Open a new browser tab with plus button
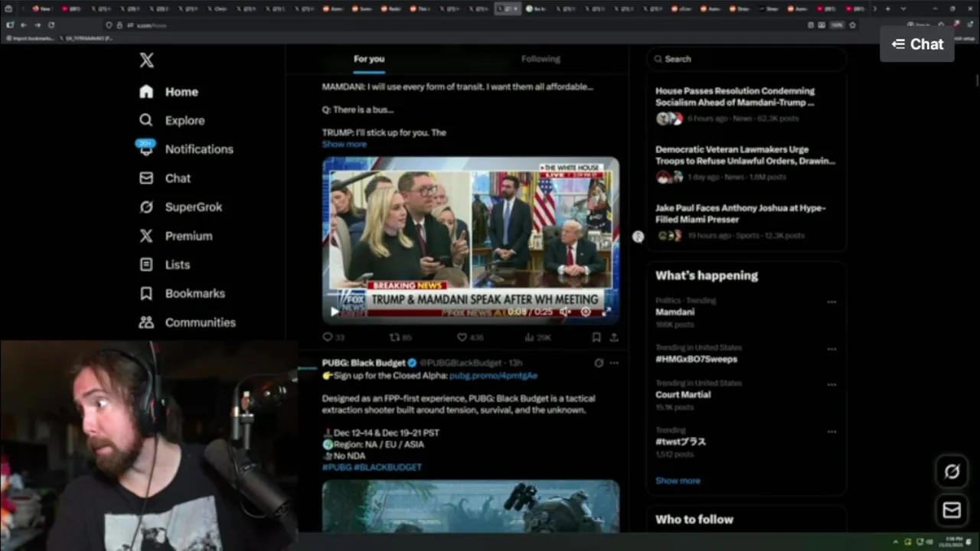Viewport: 980px width, 551px height. [887, 8]
